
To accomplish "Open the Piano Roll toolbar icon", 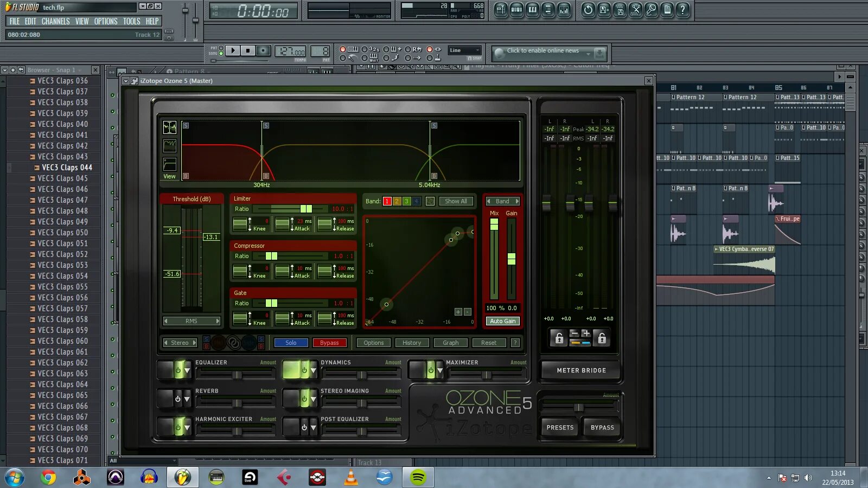I will point(532,10).
